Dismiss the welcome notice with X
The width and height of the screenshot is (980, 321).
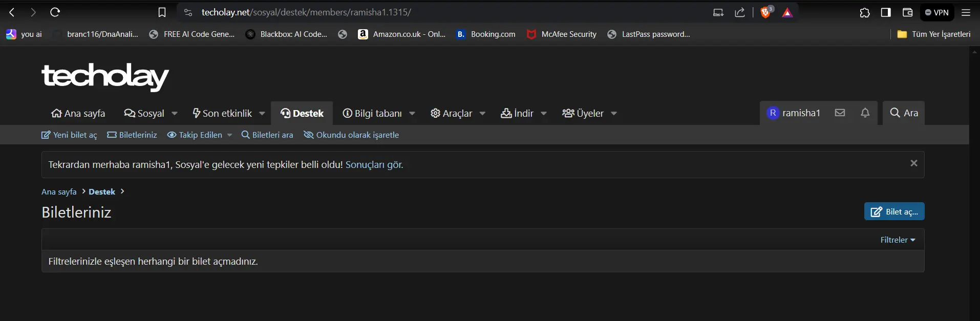(x=914, y=163)
